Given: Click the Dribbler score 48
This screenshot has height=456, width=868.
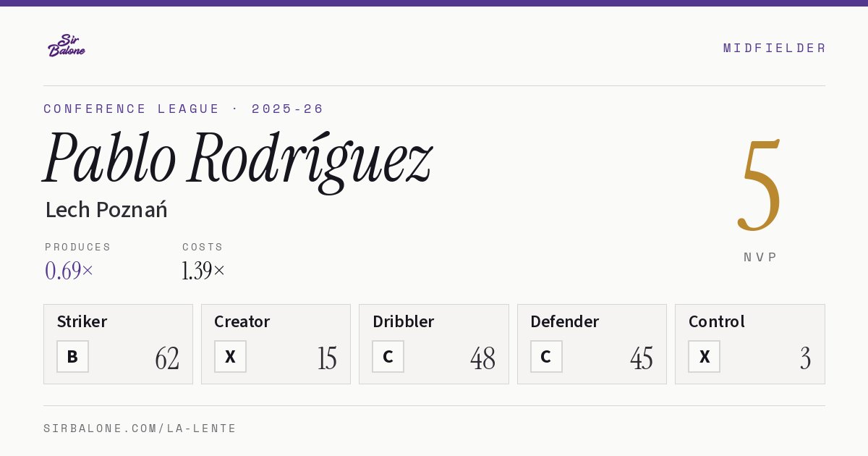Looking at the screenshot, I should 483,358.
